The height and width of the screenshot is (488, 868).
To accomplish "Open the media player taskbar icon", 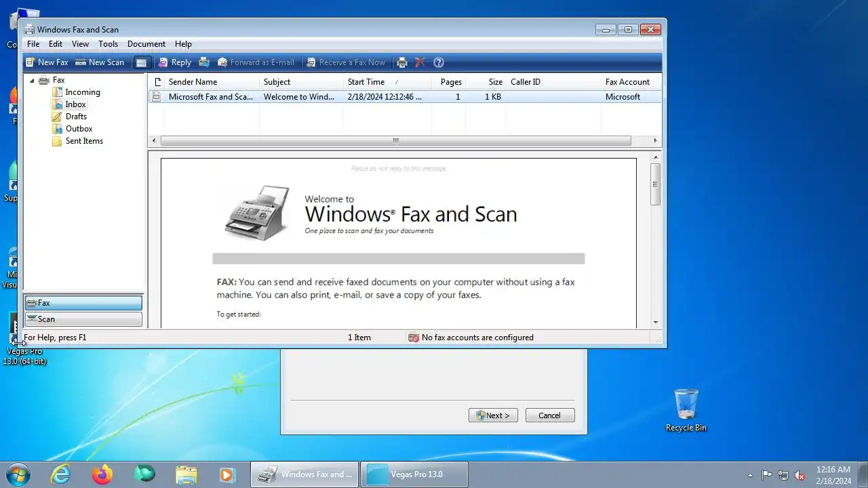I will pyautogui.click(x=227, y=474).
